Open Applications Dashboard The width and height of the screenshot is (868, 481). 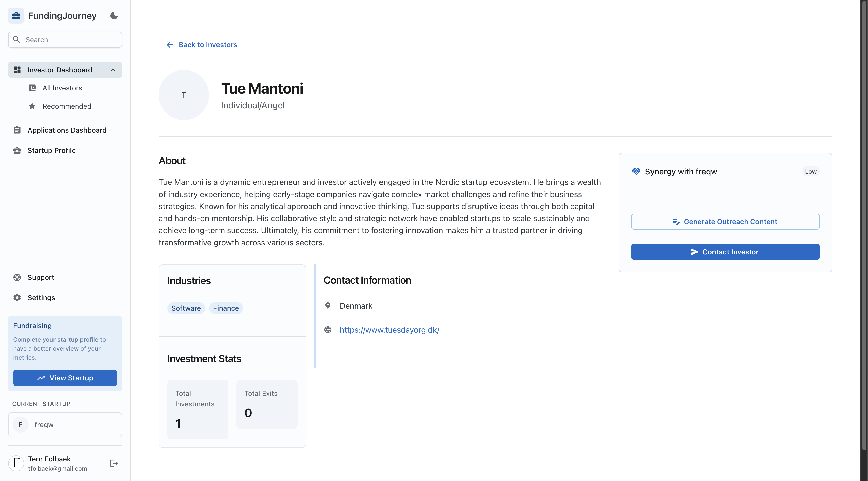(x=67, y=130)
